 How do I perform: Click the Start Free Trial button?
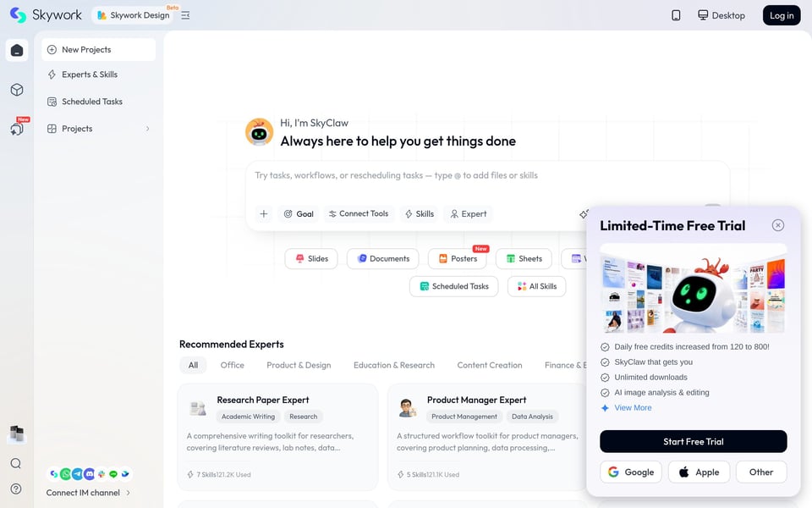693,442
